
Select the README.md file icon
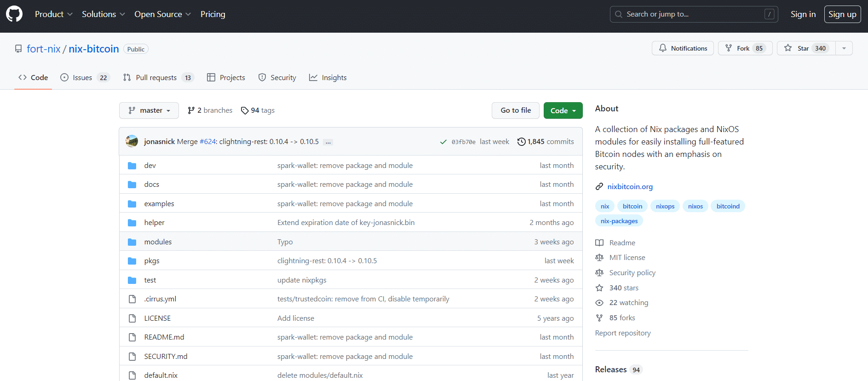click(x=132, y=337)
